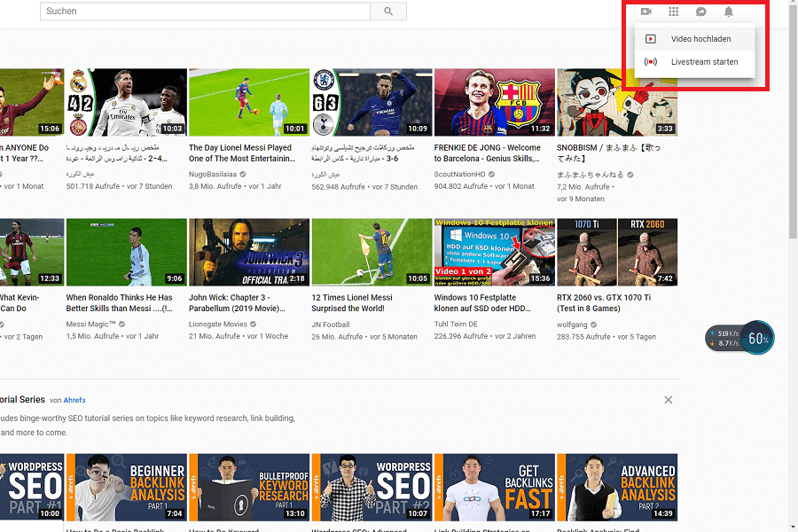Click the network speed 60% widget
Screen dimensions: 798x532
click(x=739, y=338)
